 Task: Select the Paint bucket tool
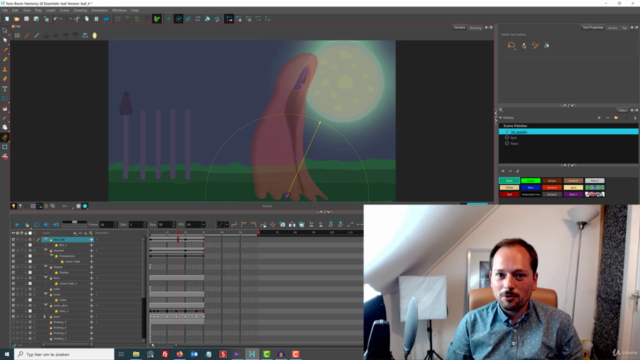[5, 109]
